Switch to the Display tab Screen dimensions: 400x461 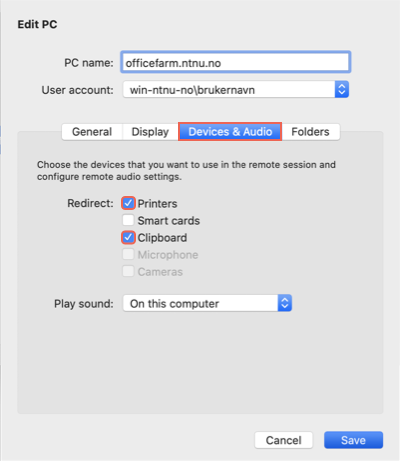click(150, 132)
